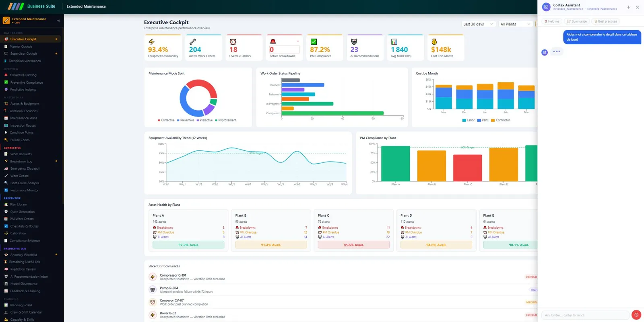Image resolution: width=644 pixels, height=322 pixels.
Task: Click the Best practices suggestion button
Action: (605, 21)
